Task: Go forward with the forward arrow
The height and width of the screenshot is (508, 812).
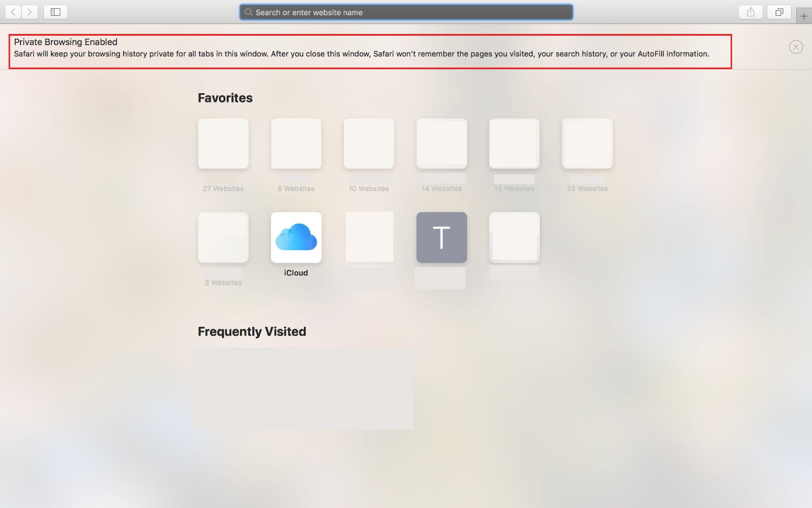Action: [x=30, y=12]
